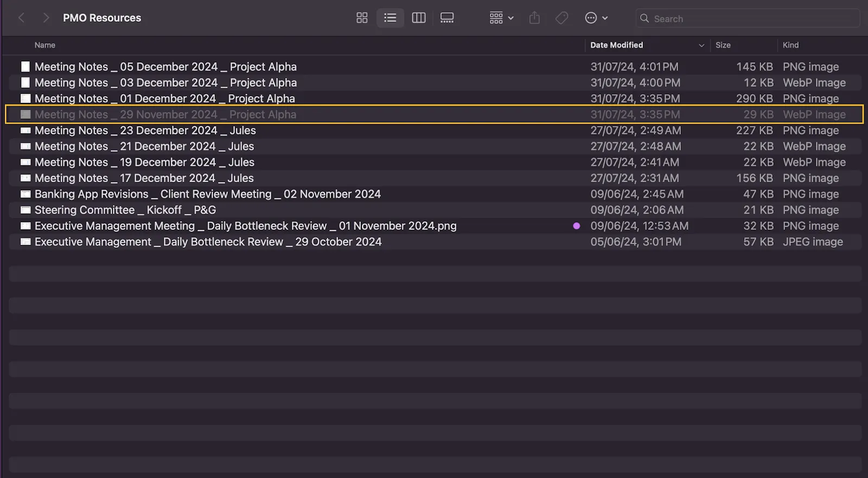
Task: Click thumbnail icon of 21 December 2024 Jules
Action: tap(25, 146)
